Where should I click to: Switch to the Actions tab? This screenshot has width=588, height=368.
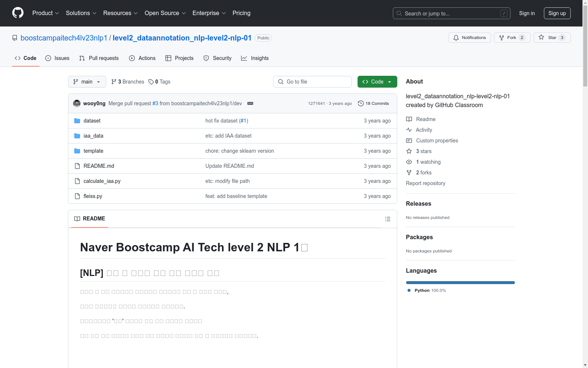142,58
